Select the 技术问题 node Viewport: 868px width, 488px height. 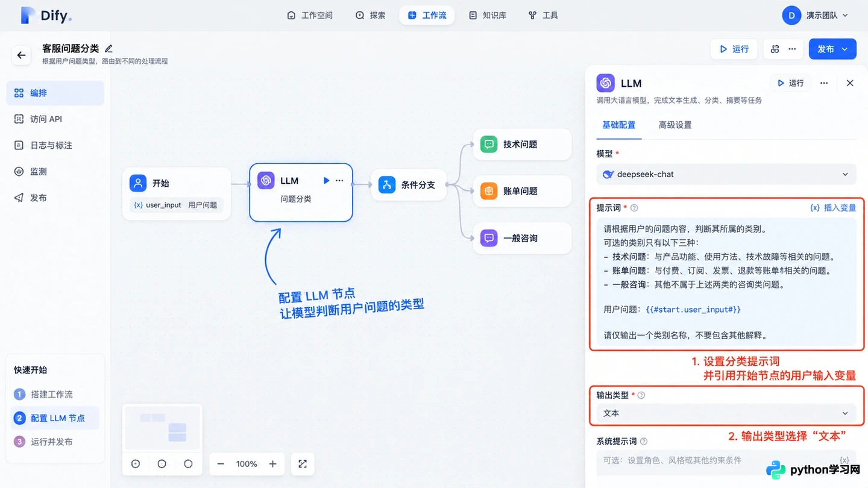click(522, 144)
